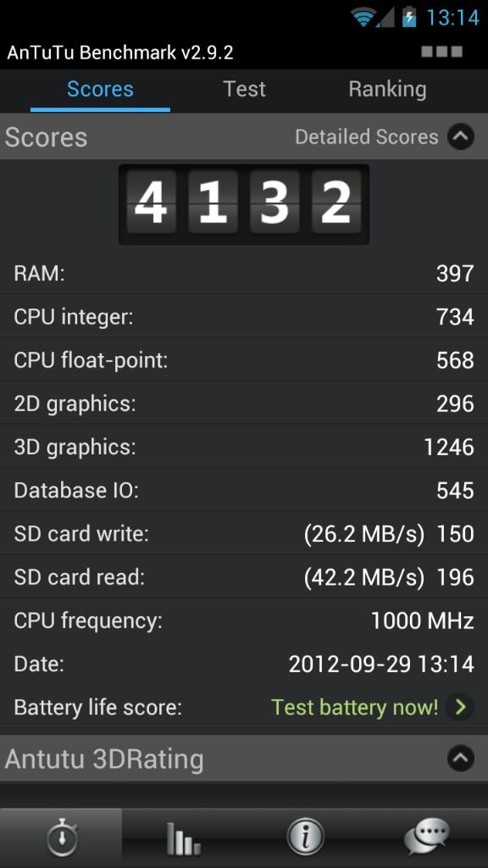The height and width of the screenshot is (868, 488).
Task: Tap the Test battery now! link
Action: (355, 707)
